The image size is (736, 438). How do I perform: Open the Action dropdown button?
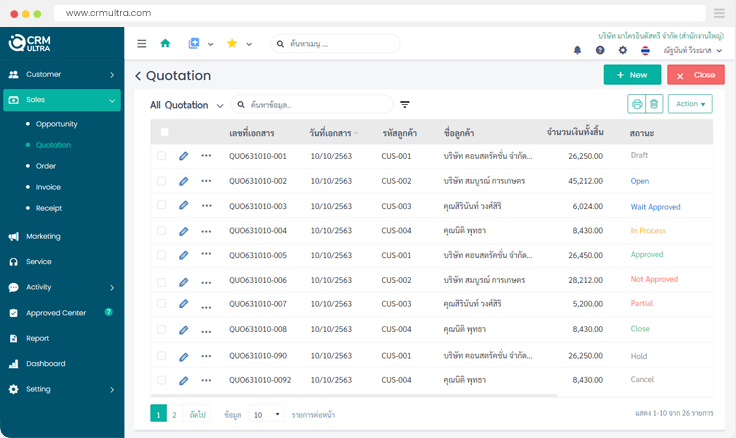690,104
